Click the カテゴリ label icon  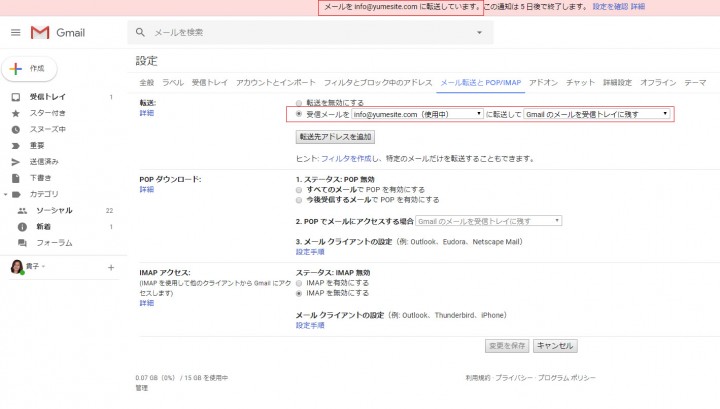click(16, 194)
